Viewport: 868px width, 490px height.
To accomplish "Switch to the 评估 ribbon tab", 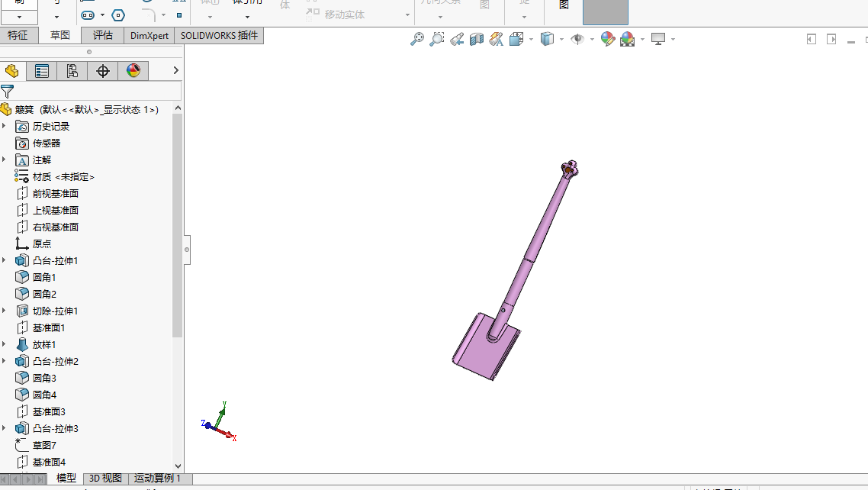I will (x=102, y=35).
